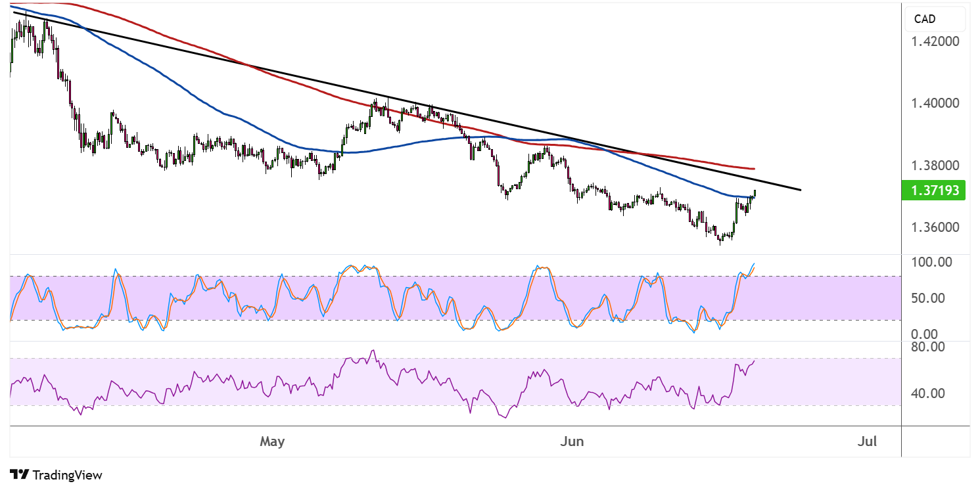Open the CAD currency selector
This screenshot has height=492, width=980.
pos(935,19)
